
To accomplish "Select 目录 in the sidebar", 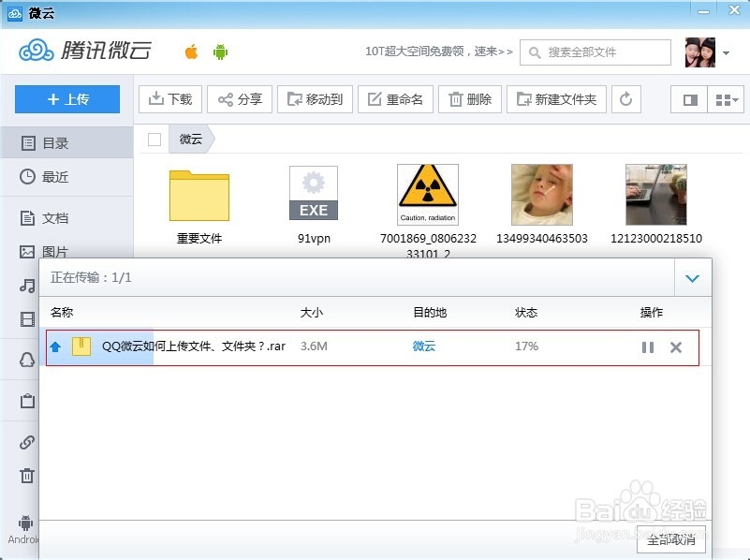I will pos(66,142).
